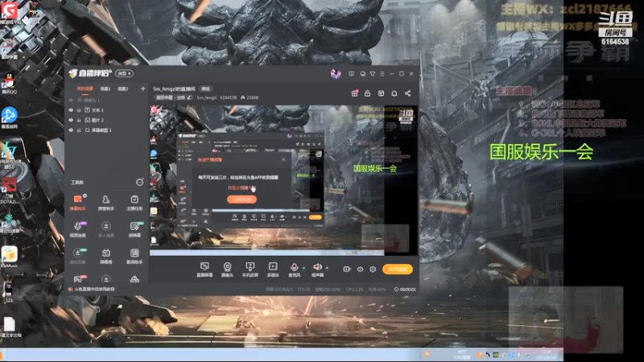The height and width of the screenshot is (362, 644).
Task: Open the hamburger menu in title bar
Action: click(382, 74)
